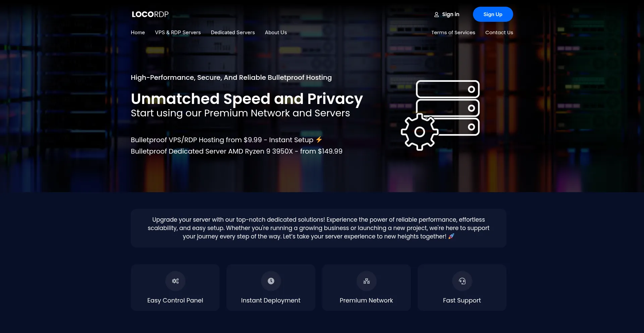
Task: Click the Unmatched Speed and Privacy heading
Action: 247,99
